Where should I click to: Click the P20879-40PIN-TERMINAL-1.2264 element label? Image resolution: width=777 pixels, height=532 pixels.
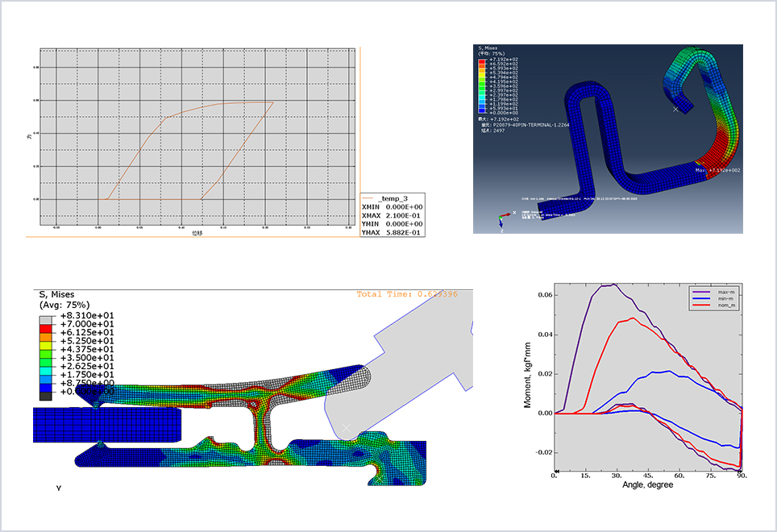[x=530, y=125]
